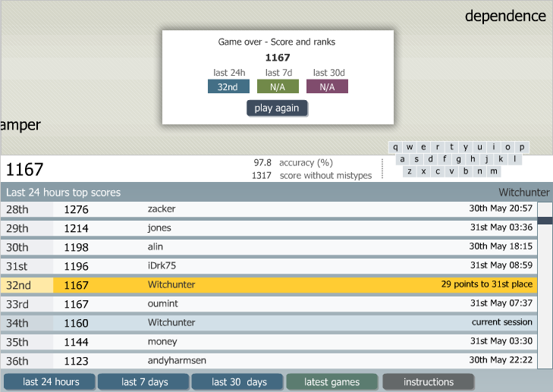
Task: Click the a key on keyboard display
Action: tap(402, 159)
